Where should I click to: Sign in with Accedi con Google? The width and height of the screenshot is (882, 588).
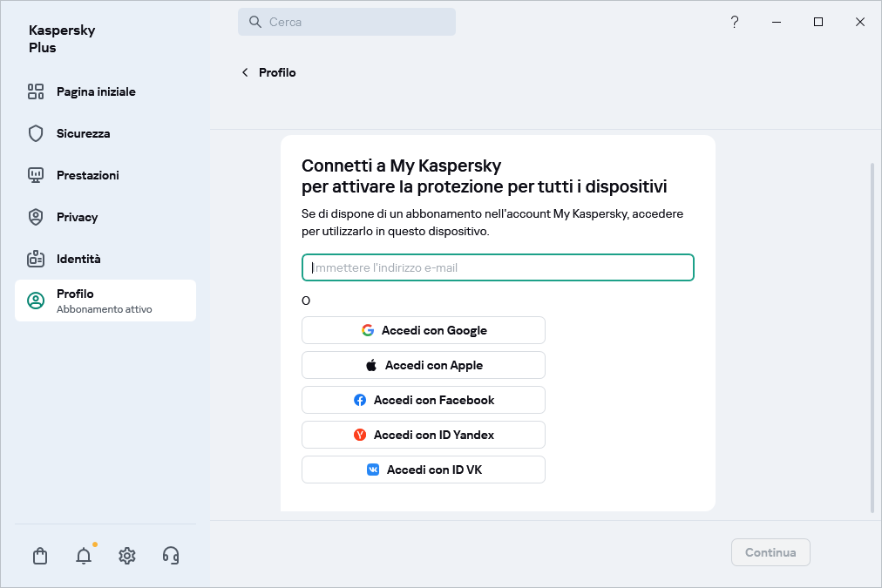(x=424, y=330)
